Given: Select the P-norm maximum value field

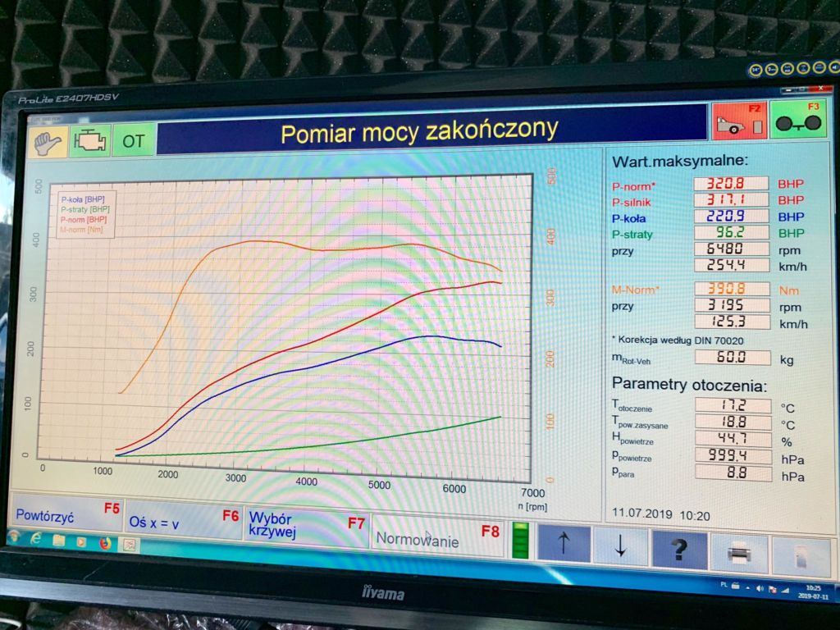Looking at the screenshot, I should [731, 183].
